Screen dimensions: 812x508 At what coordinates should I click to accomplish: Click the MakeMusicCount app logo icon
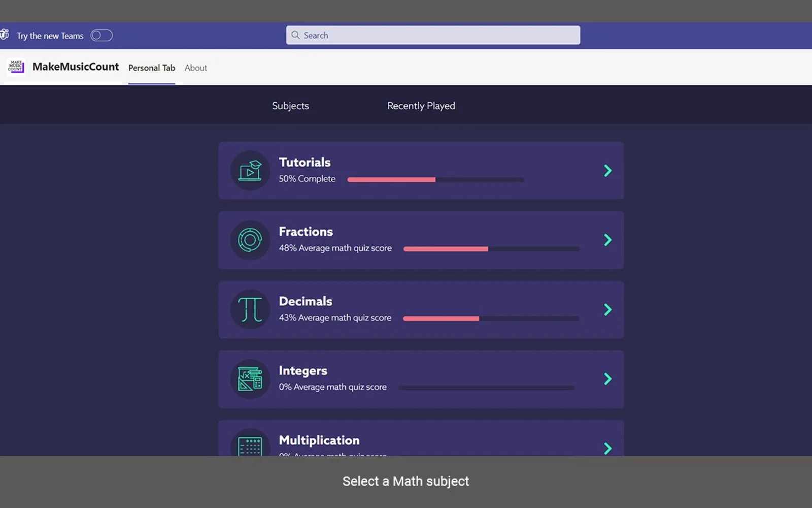[16, 67]
